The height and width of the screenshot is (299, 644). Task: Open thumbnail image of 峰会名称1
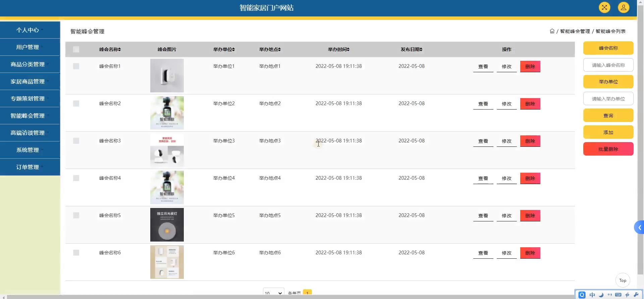pyautogui.click(x=167, y=76)
